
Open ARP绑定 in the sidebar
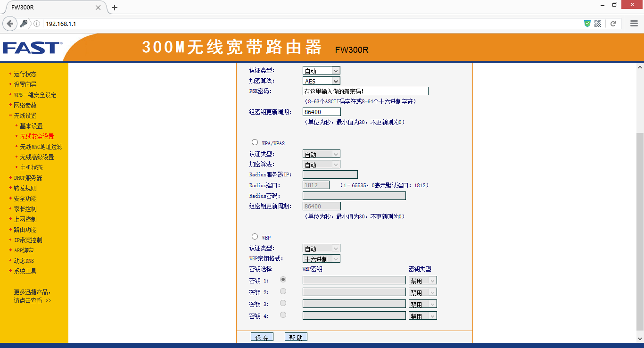coord(24,250)
